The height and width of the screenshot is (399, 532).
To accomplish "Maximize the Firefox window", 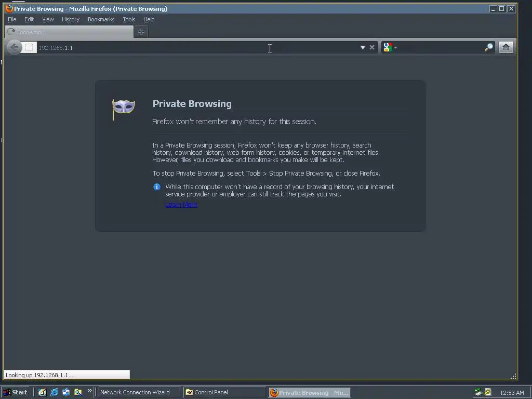I will click(x=502, y=9).
